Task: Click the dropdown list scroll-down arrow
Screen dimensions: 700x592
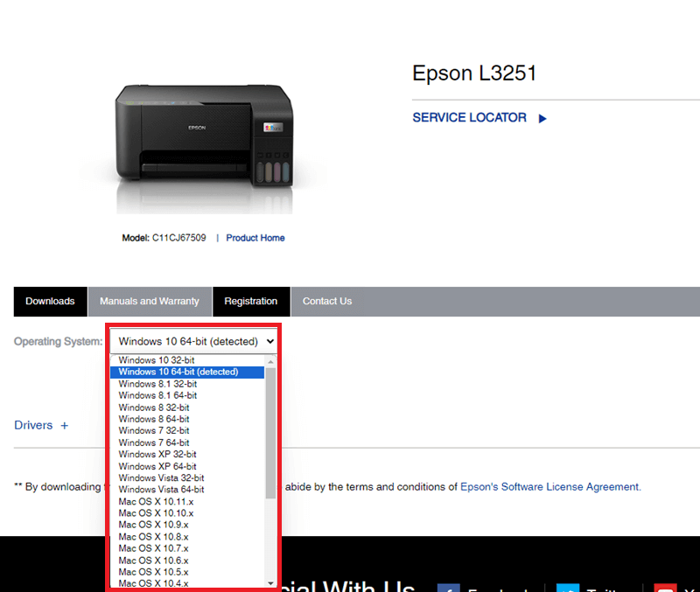Action: (x=270, y=583)
